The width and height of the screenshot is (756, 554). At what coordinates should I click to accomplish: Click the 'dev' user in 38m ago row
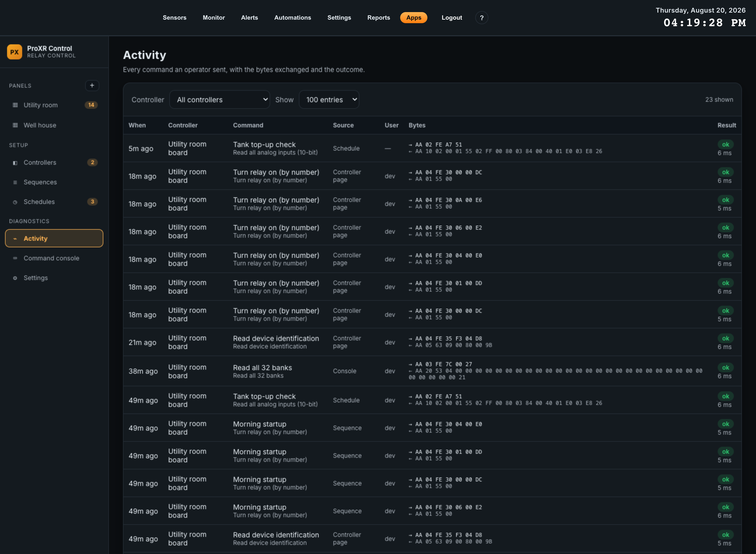click(x=390, y=371)
